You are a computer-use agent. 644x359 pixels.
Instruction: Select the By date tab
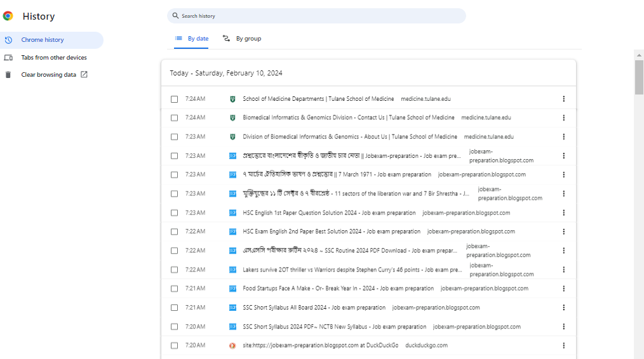(191, 39)
